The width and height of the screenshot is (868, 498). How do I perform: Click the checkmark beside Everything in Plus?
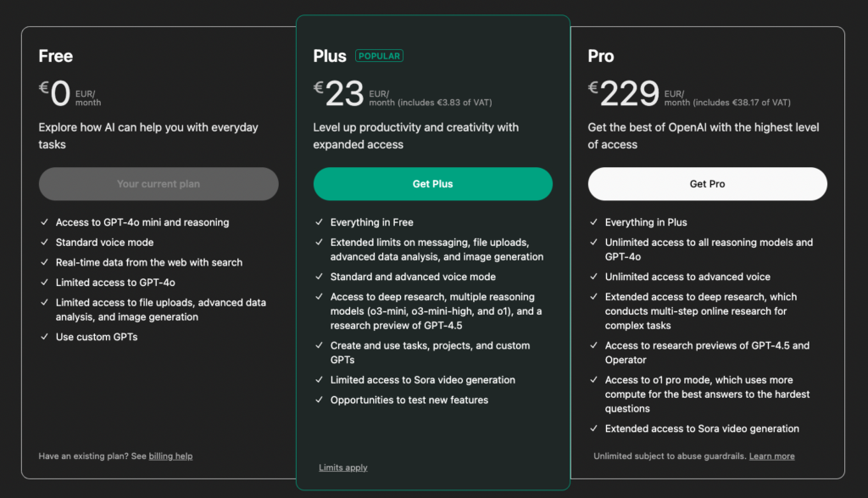pyautogui.click(x=593, y=222)
